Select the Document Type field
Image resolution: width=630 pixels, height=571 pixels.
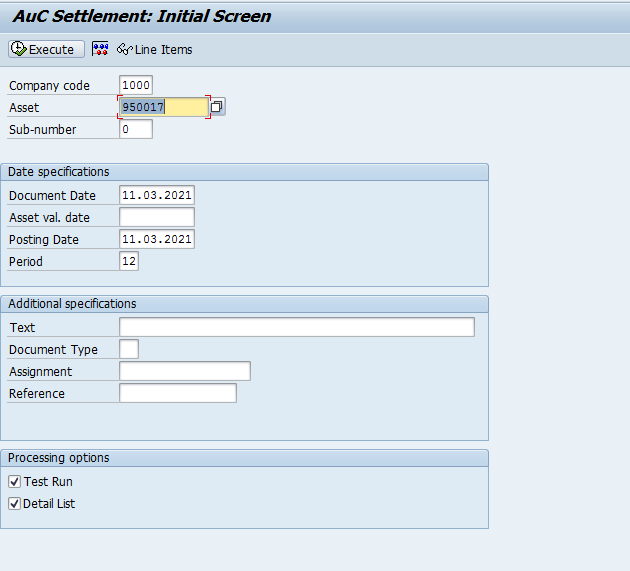click(129, 349)
